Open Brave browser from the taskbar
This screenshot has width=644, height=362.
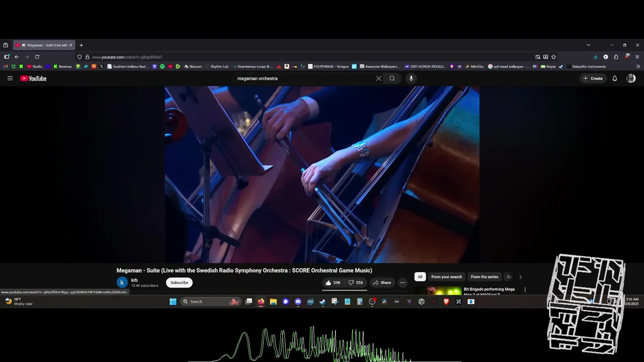coord(446,302)
